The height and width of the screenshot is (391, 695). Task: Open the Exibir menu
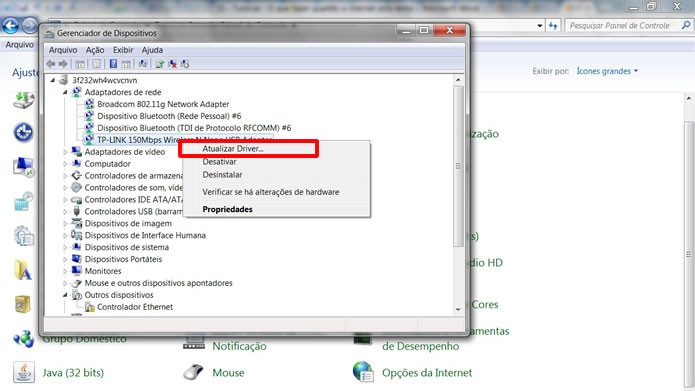[123, 50]
